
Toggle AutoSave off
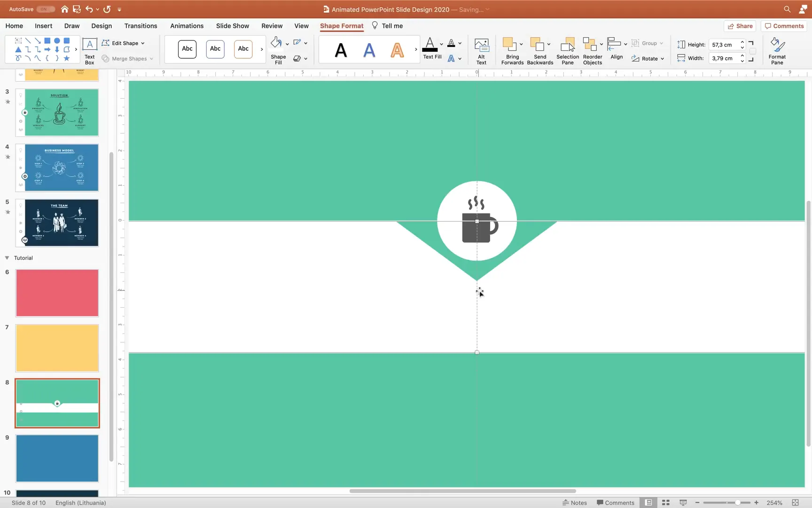coord(45,9)
